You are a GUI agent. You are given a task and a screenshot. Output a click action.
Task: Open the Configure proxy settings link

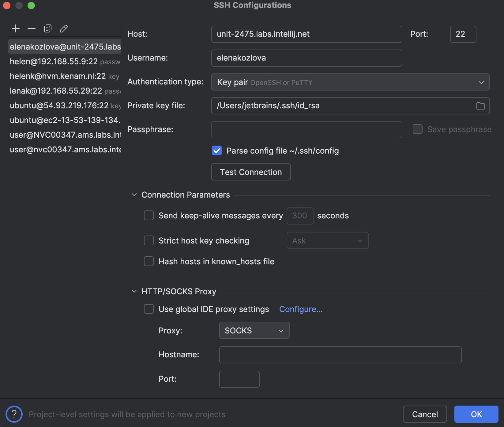301,309
